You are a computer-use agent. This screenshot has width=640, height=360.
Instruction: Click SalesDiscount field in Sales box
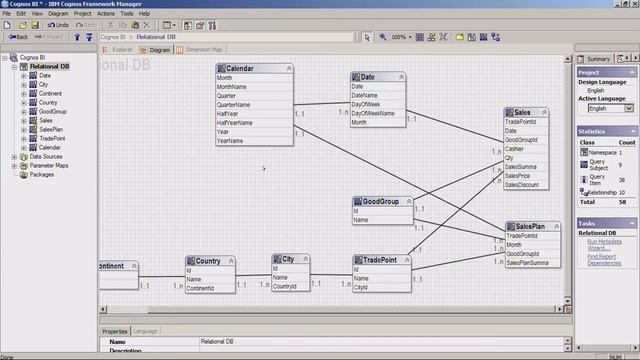coord(526,185)
